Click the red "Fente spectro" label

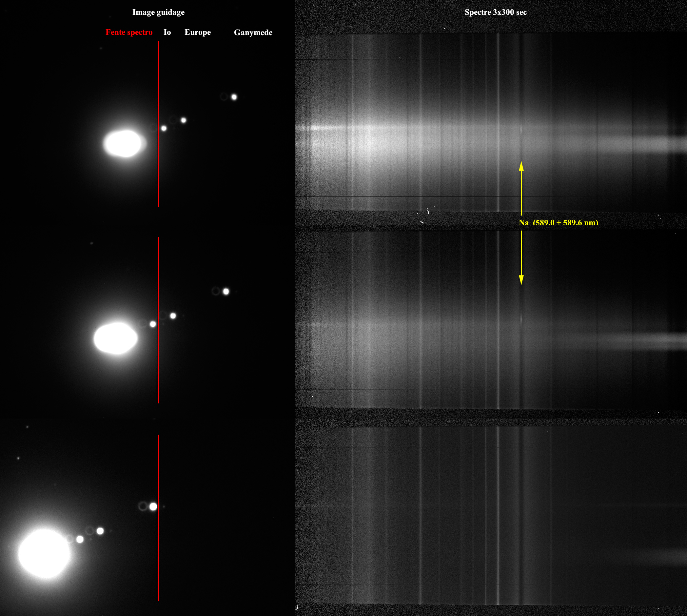point(129,32)
